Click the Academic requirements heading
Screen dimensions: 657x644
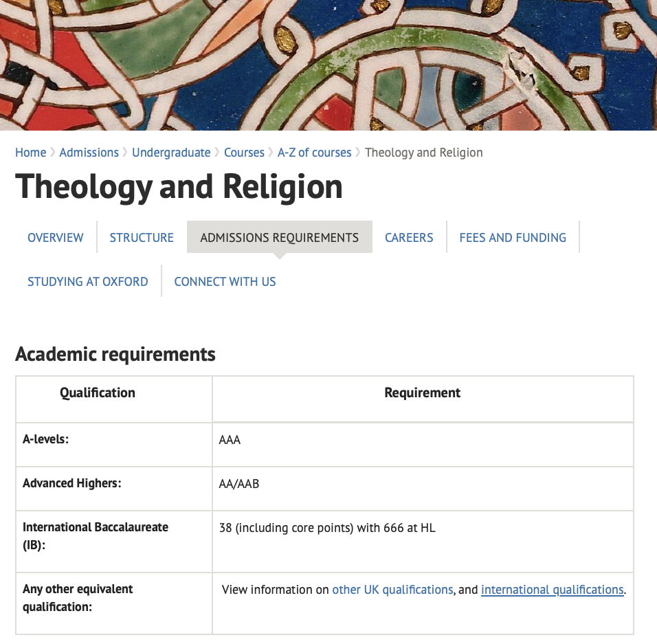point(115,355)
